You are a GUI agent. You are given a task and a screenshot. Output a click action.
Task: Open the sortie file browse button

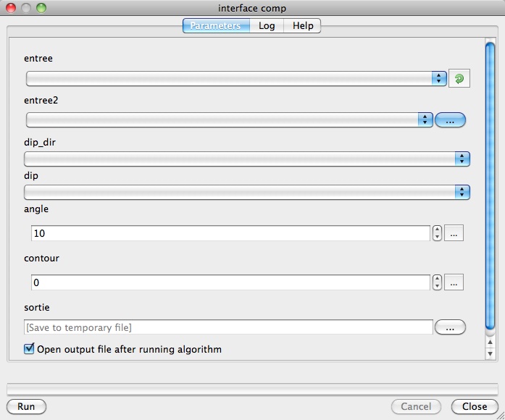pyautogui.click(x=450, y=328)
